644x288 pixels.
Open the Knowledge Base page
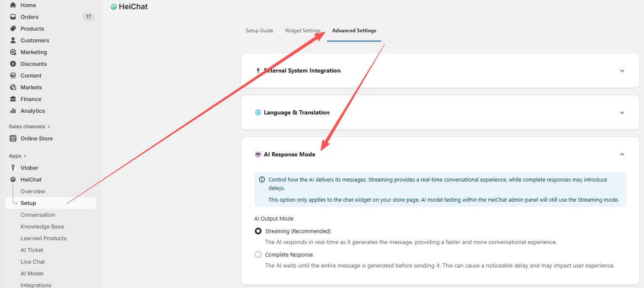pos(42,226)
